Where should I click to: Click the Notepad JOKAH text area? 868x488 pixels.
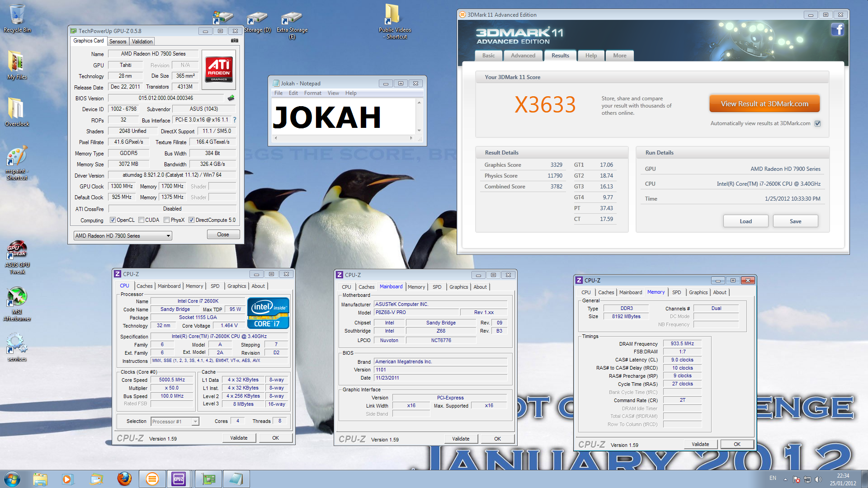pyautogui.click(x=344, y=117)
